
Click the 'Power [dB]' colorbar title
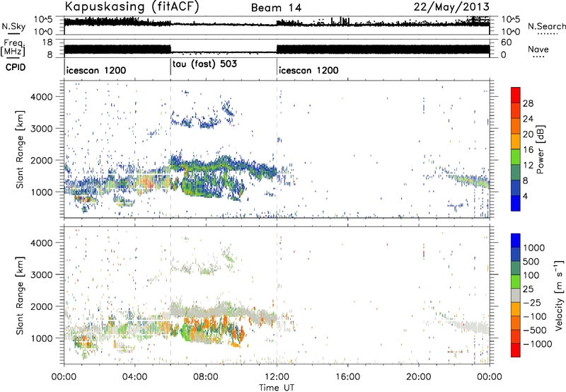540,149
